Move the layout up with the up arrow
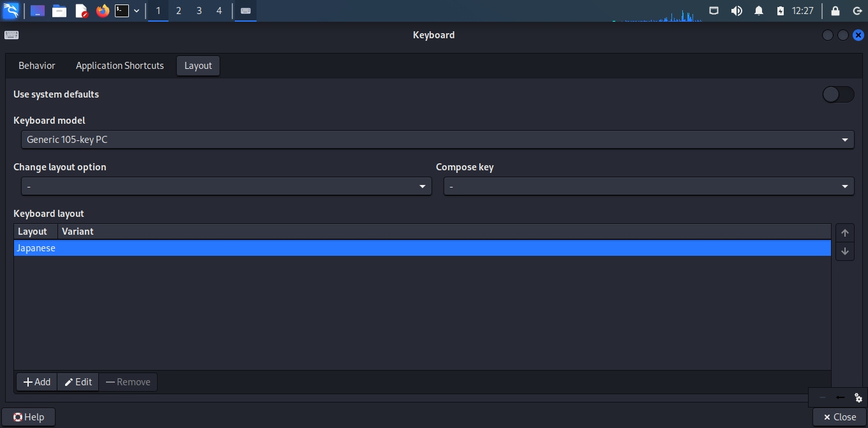868x428 pixels. pos(845,233)
